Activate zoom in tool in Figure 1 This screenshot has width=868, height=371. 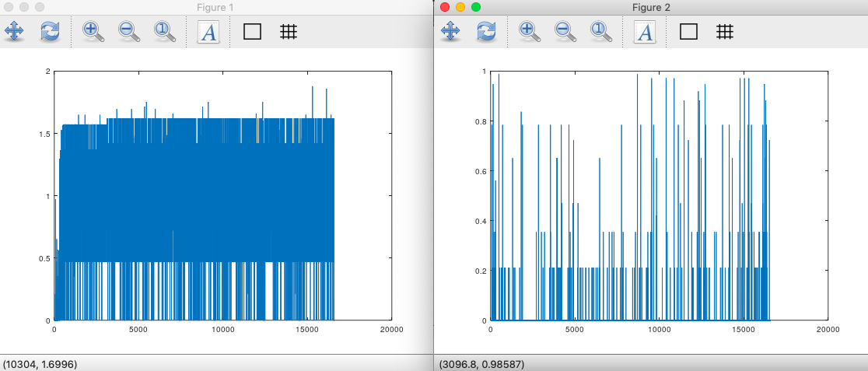coord(93,31)
